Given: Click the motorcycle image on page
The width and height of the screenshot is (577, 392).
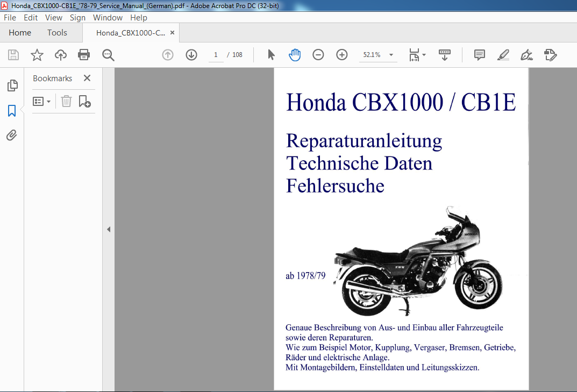Looking at the screenshot, I should pos(418,261).
